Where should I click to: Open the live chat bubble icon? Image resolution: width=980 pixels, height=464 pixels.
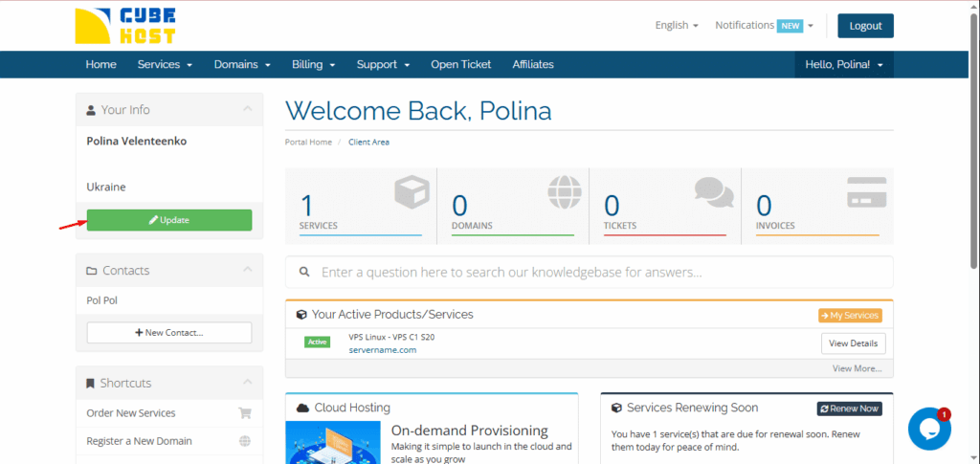coord(928,429)
